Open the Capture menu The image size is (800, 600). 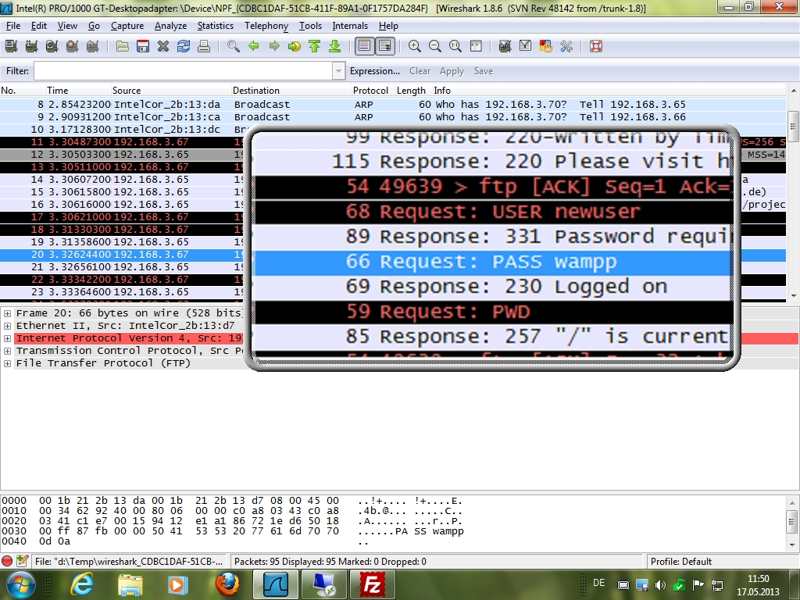click(x=127, y=26)
